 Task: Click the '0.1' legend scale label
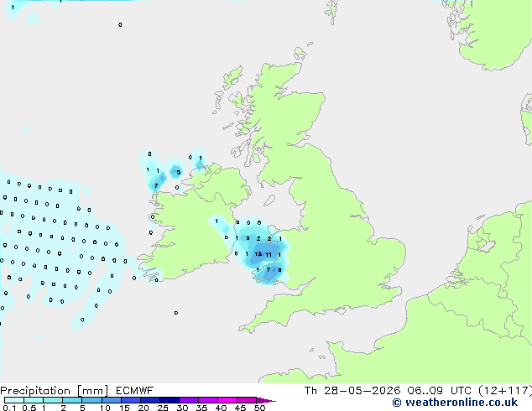(x=9, y=408)
